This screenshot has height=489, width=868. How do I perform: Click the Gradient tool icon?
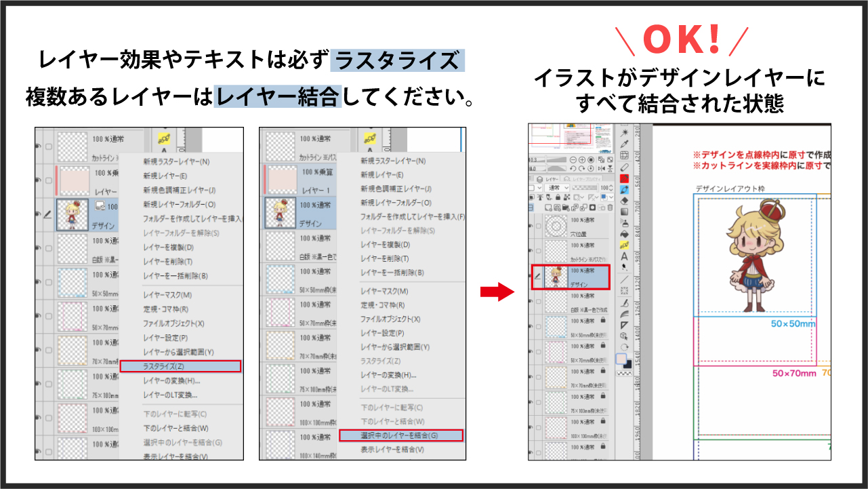coord(624,211)
